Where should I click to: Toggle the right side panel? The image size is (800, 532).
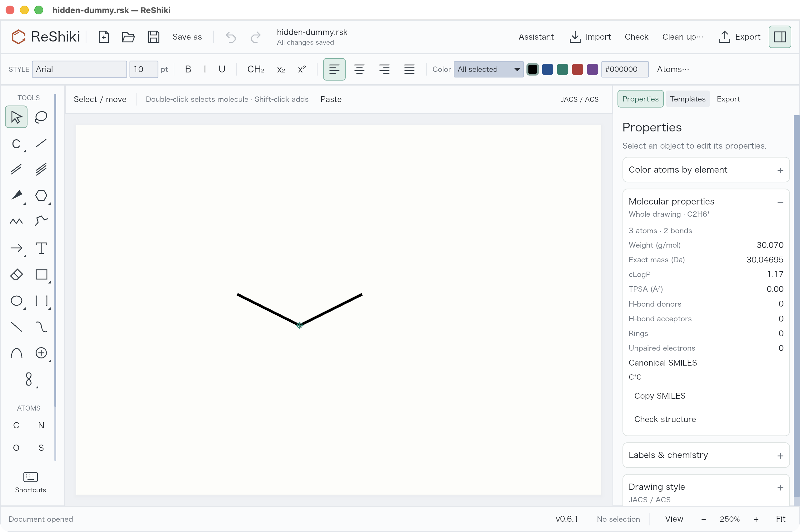(780, 37)
